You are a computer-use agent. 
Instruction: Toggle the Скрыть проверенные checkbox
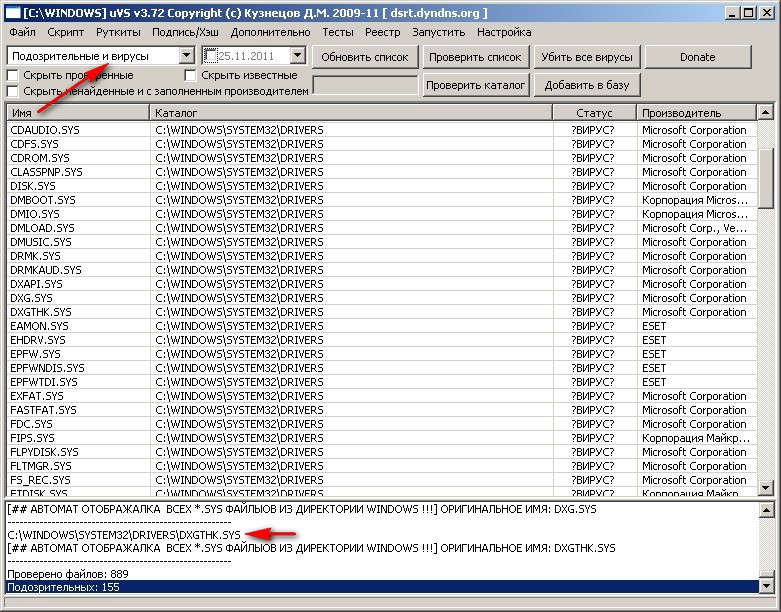tap(13, 75)
